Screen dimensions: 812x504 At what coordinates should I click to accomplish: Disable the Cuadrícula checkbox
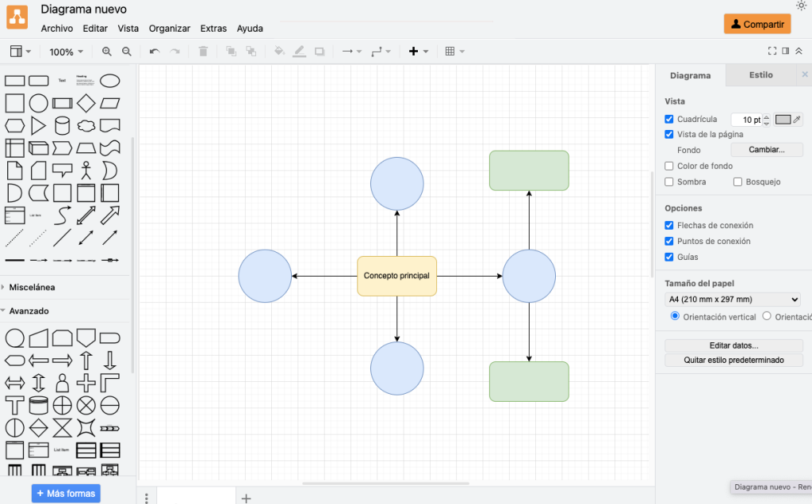point(668,118)
